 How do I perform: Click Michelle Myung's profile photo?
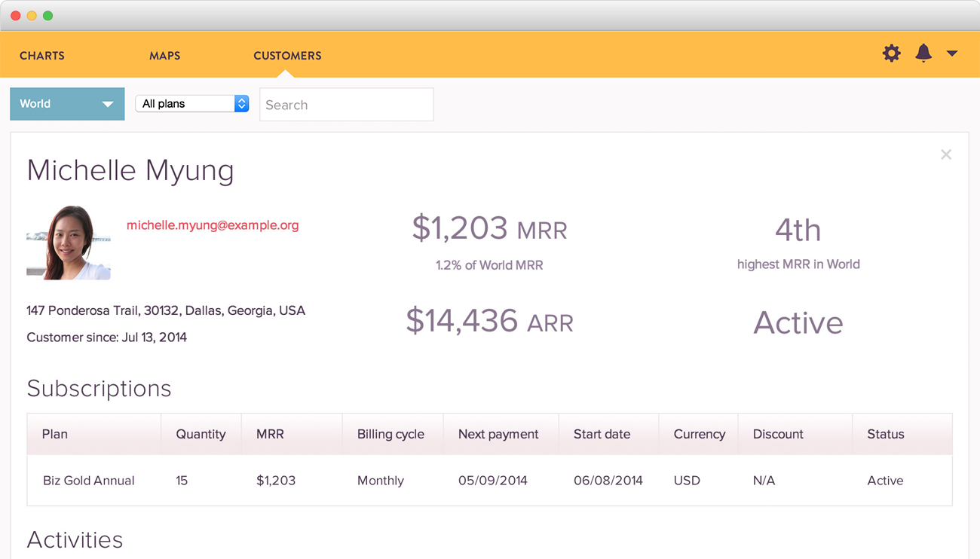[69, 243]
